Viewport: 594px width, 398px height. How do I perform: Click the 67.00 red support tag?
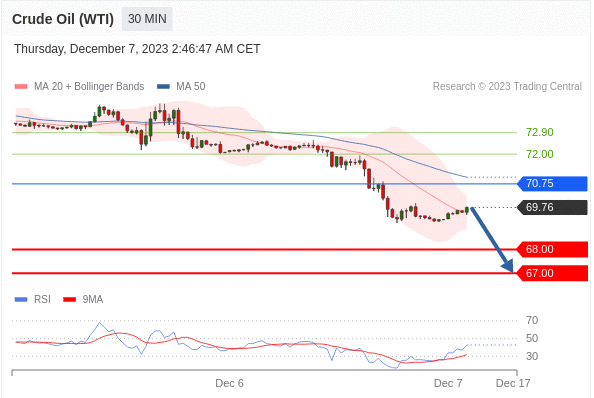[553, 273]
